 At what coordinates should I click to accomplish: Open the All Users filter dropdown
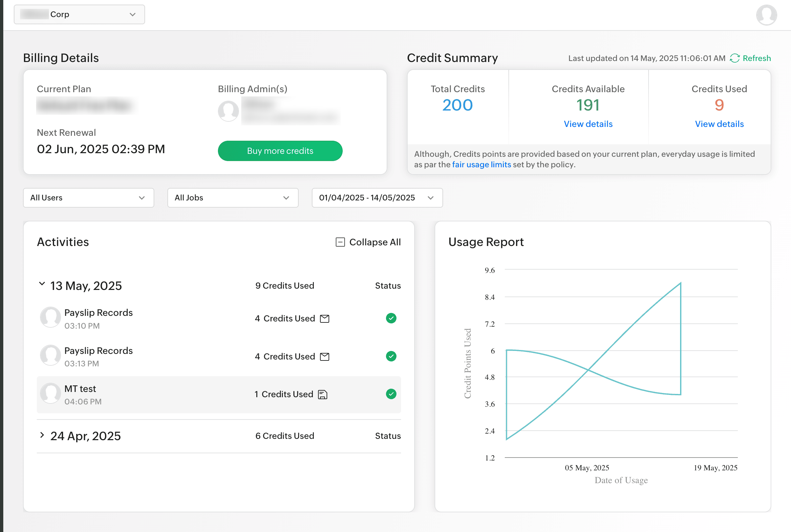pyautogui.click(x=88, y=198)
